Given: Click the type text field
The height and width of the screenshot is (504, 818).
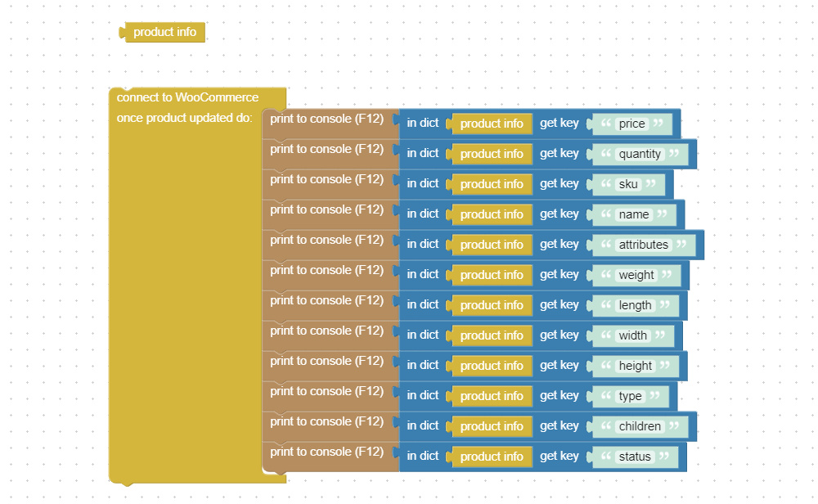Looking at the screenshot, I should [630, 396].
